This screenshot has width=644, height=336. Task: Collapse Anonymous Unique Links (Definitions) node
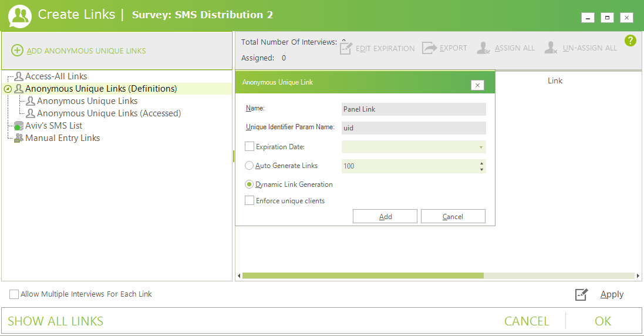click(x=8, y=89)
